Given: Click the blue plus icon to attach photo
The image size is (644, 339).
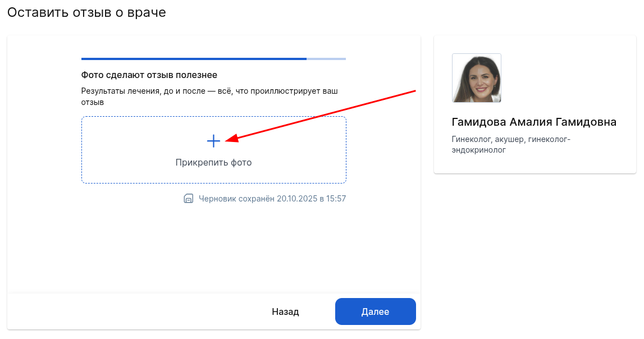Looking at the screenshot, I should [213, 141].
